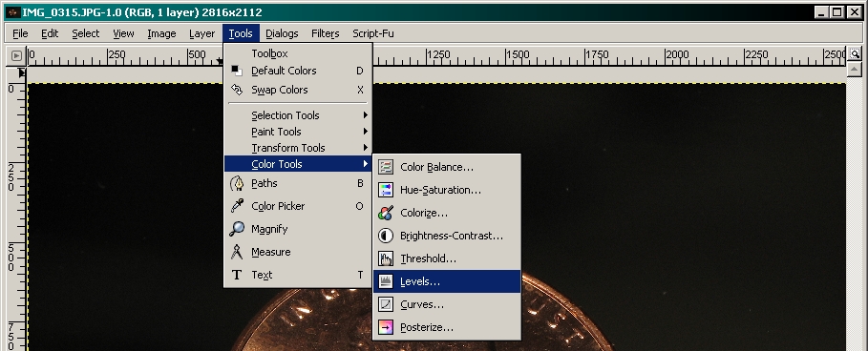Screen dimensions: 868x351
Task: Select Brightness-Contrast... menu entry
Action: pyautogui.click(x=447, y=236)
